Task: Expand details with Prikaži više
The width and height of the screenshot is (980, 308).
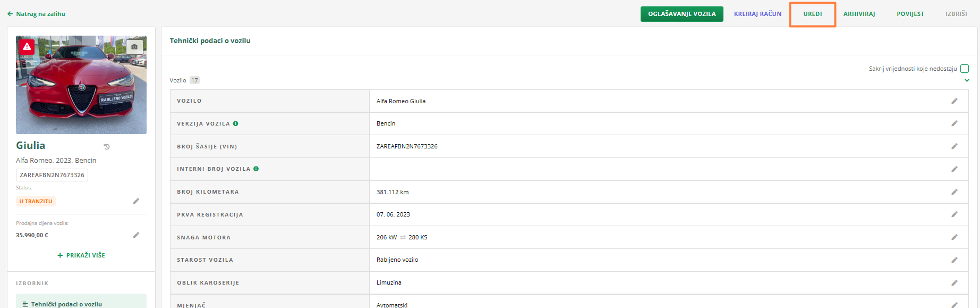Action: (81, 255)
